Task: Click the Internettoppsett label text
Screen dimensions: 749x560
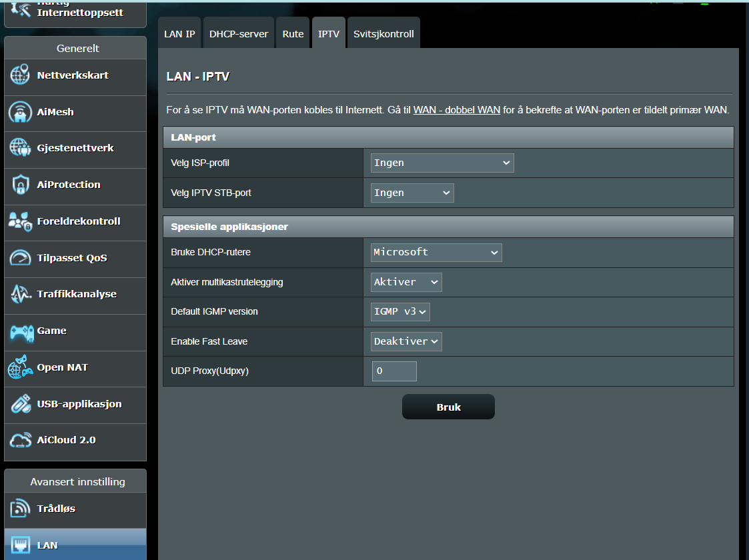Action: pyautogui.click(x=80, y=13)
